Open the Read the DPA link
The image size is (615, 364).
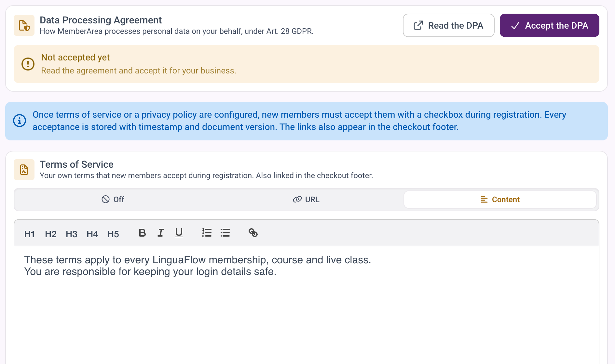(x=449, y=25)
